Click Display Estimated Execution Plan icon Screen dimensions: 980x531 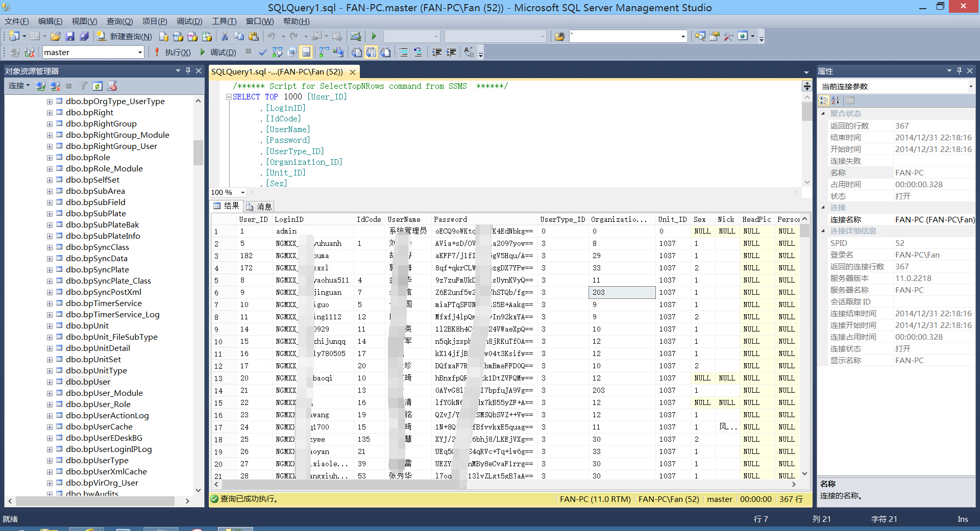coord(277,52)
